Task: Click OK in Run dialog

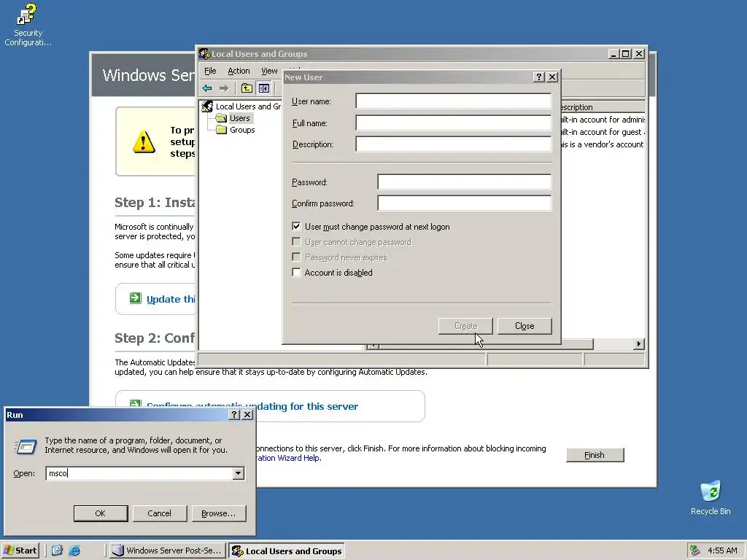Action: point(101,513)
